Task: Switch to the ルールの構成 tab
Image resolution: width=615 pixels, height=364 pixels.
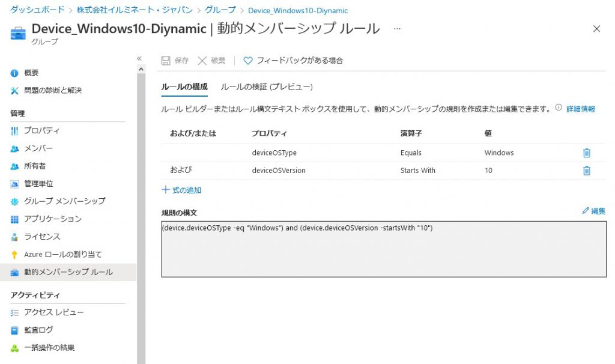Action: [184, 86]
